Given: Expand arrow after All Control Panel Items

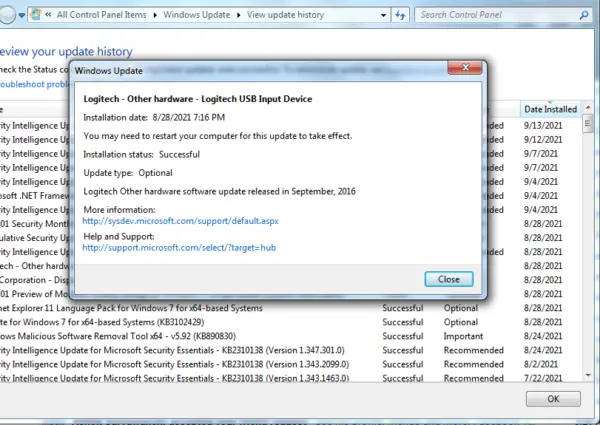Looking at the screenshot, I should click(x=155, y=15).
